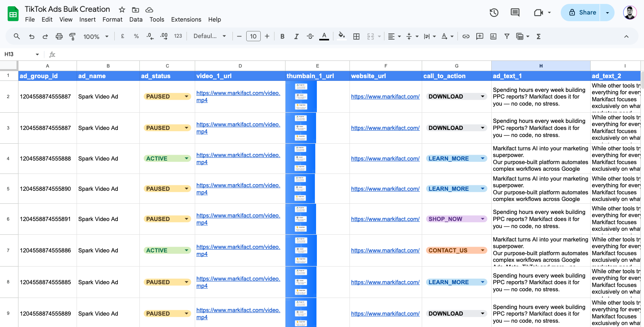Open the Data menu
This screenshot has width=644, height=327.
[x=136, y=20]
